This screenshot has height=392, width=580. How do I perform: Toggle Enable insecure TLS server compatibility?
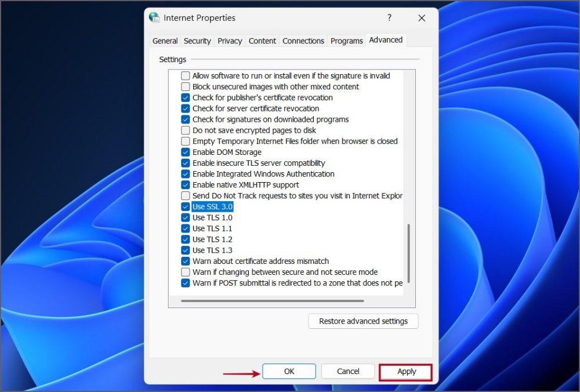(186, 163)
